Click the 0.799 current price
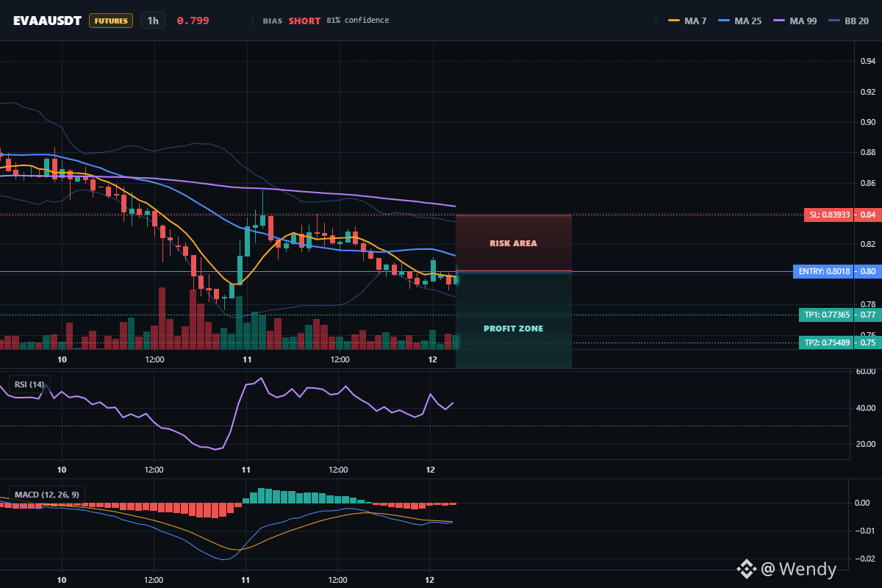The height and width of the screenshot is (588, 882). click(x=193, y=21)
